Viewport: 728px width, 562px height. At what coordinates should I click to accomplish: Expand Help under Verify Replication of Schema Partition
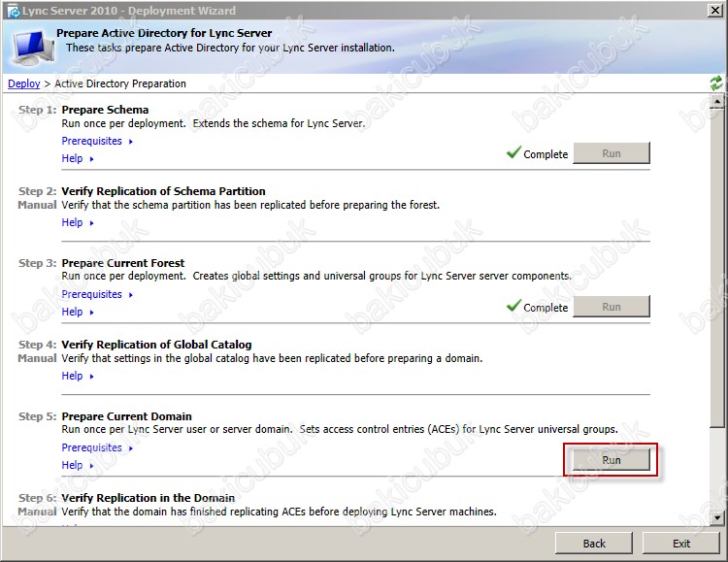78,222
